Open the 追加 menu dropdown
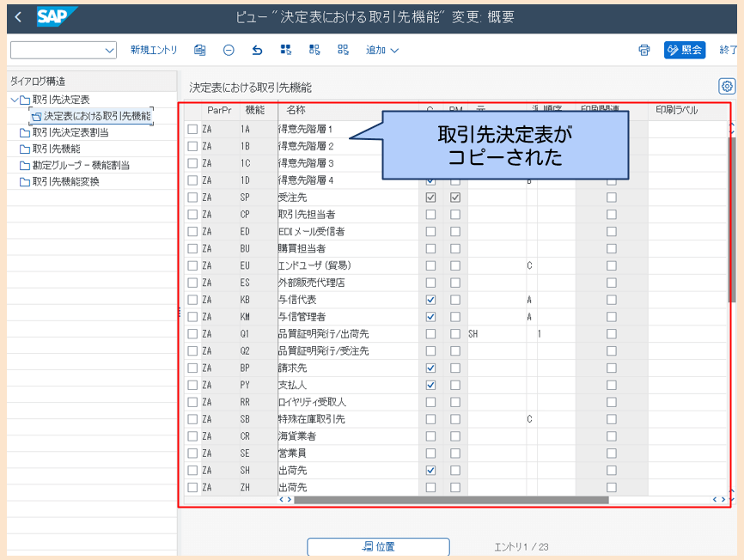The image size is (744, 560). (x=382, y=50)
